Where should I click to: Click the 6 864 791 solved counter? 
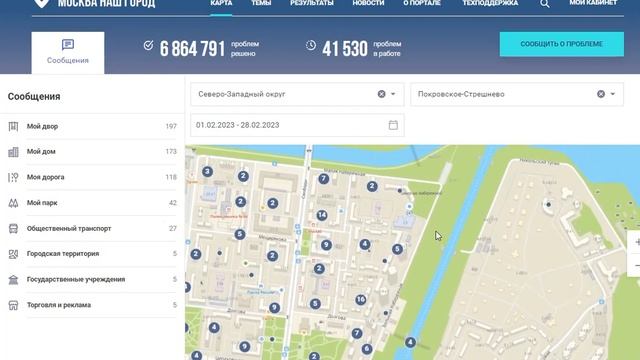click(192, 49)
